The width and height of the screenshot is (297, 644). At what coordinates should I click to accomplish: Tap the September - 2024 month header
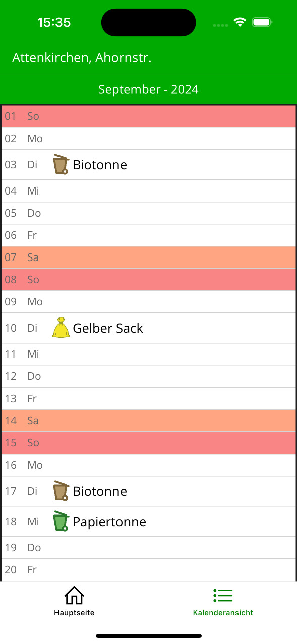[148, 90]
